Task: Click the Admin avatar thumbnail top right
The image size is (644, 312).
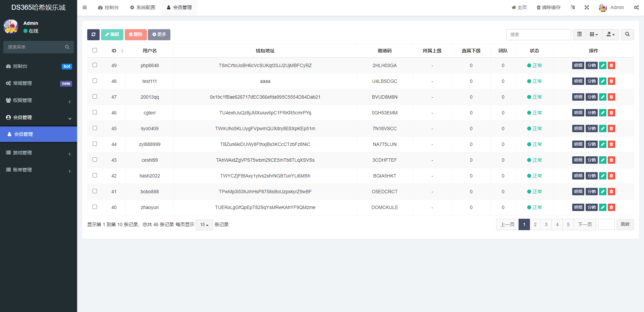Action: (603, 7)
